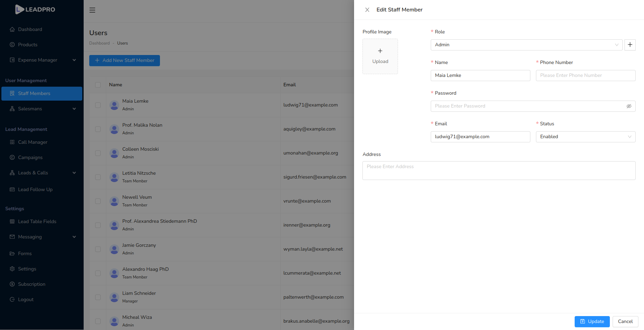This screenshot has width=644, height=330.
Task: Open the Status dropdown showing Enabled
Action: pos(585,136)
